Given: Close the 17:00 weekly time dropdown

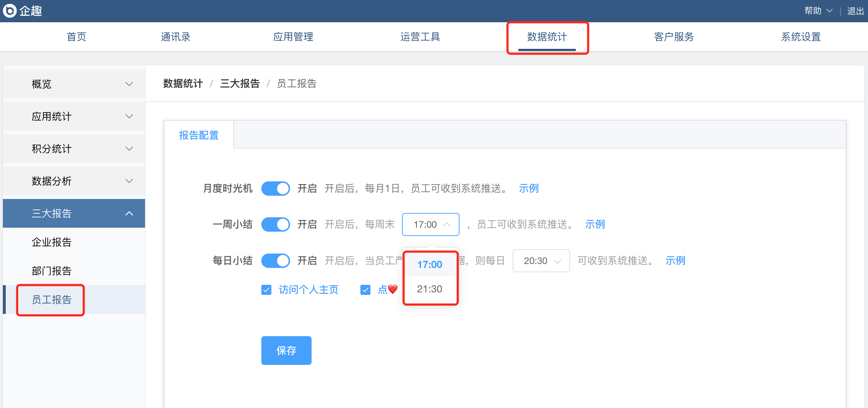Looking at the screenshot, I should tap(430, 224).
